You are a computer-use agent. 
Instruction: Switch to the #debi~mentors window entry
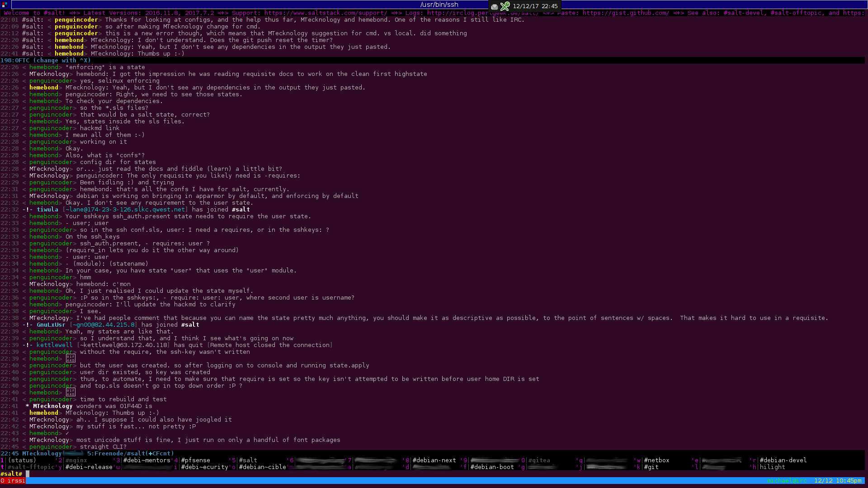point(147,460)
